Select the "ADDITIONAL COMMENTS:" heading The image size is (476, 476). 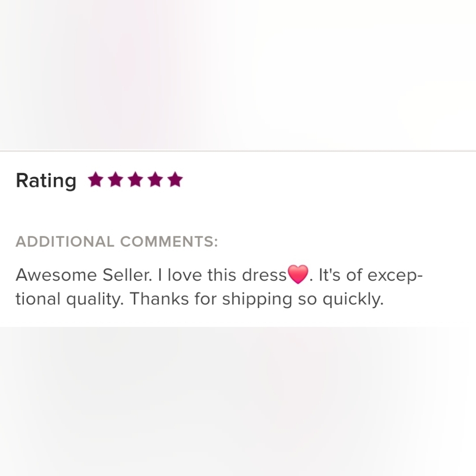(x=117, y=242)
